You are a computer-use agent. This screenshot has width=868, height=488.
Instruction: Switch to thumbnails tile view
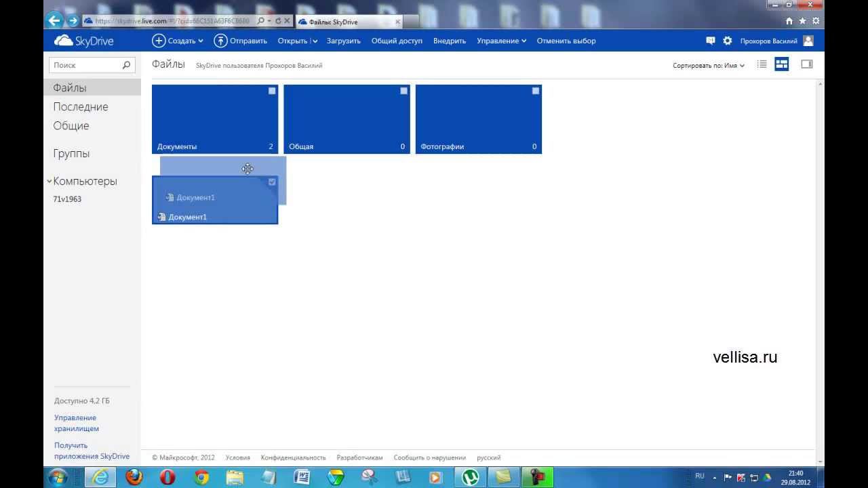[x=782, y=64]
